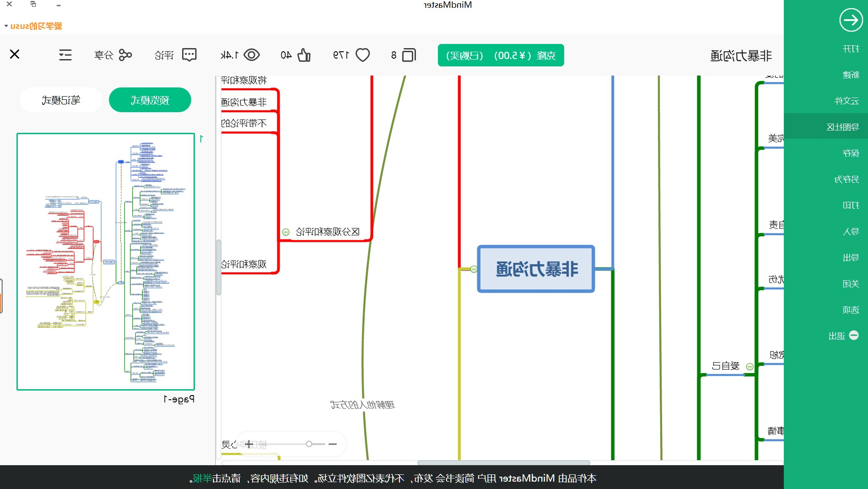
Task: Select the central 非暴力沟通 node
Action: coord(536,269)
